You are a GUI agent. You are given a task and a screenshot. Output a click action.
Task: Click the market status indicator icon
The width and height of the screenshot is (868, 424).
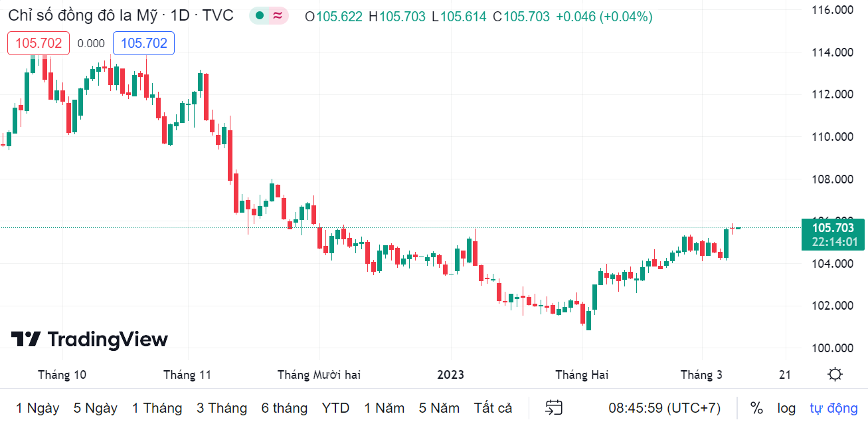point(260,16)
